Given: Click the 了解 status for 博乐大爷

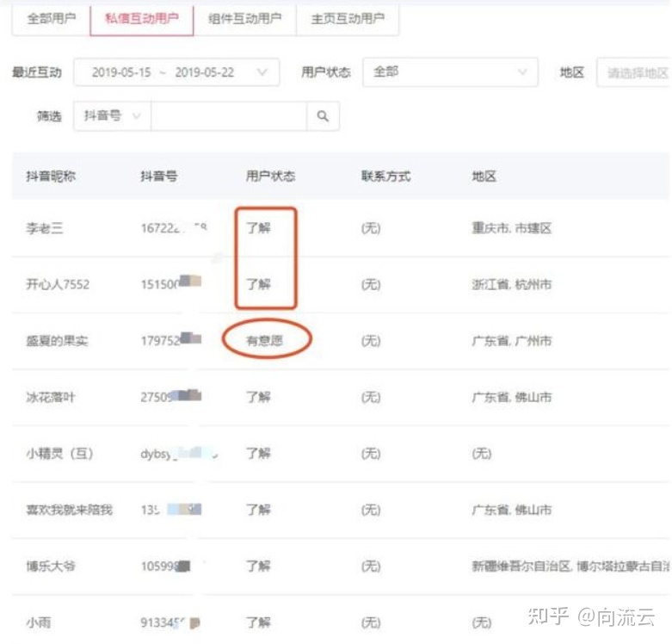Looking at the screenshot, I should click(x=258, y=566).
